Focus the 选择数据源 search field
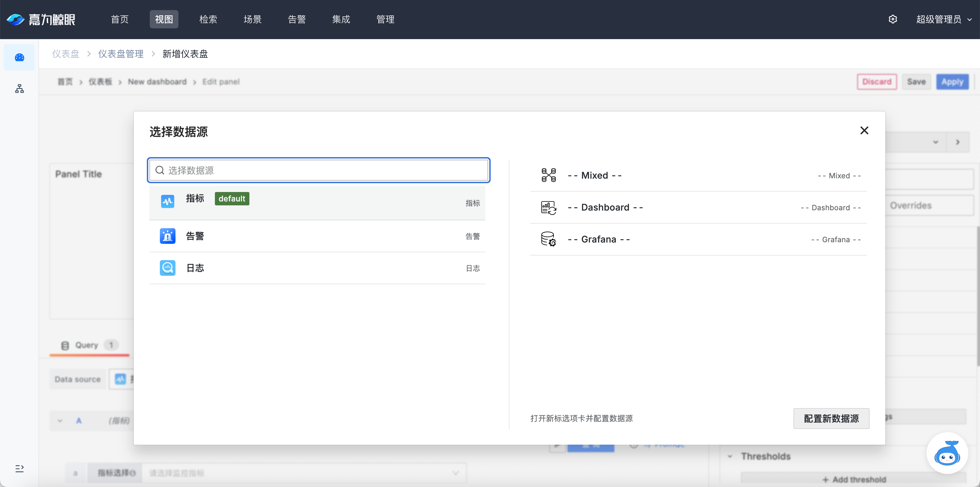Image resolution: width=980 pixels, height=487 pixels. pos(319,170)
